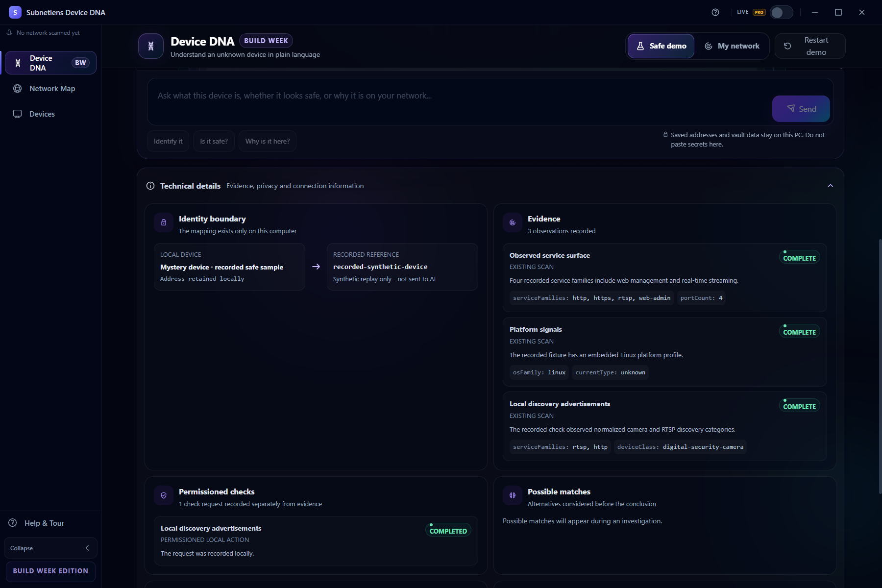The image size is (882, 588).
Task: Collapse the sidebar with the chevron
Action: tap(87, 548)
